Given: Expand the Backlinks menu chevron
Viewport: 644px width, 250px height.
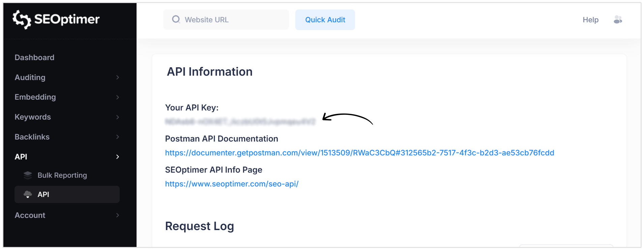Looking at the screenshot, I should pos(117,137).
